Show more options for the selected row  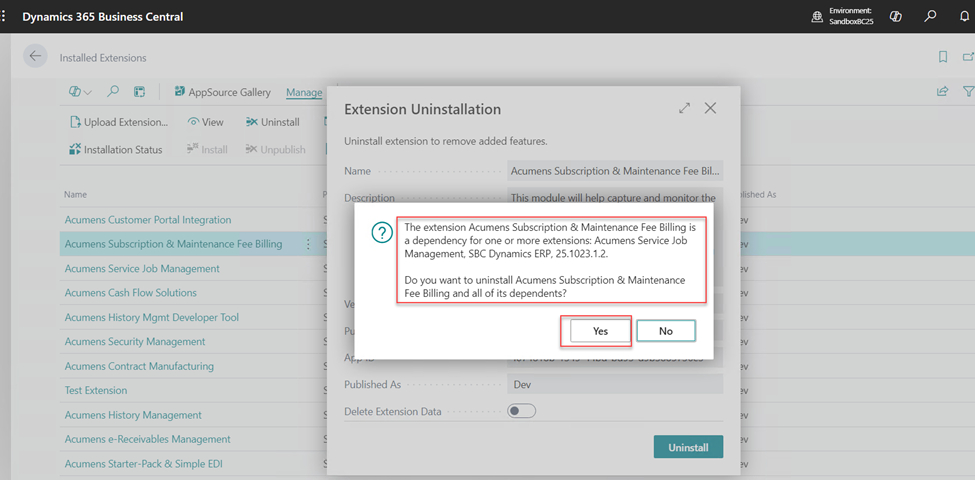click(x=308, y=244)
